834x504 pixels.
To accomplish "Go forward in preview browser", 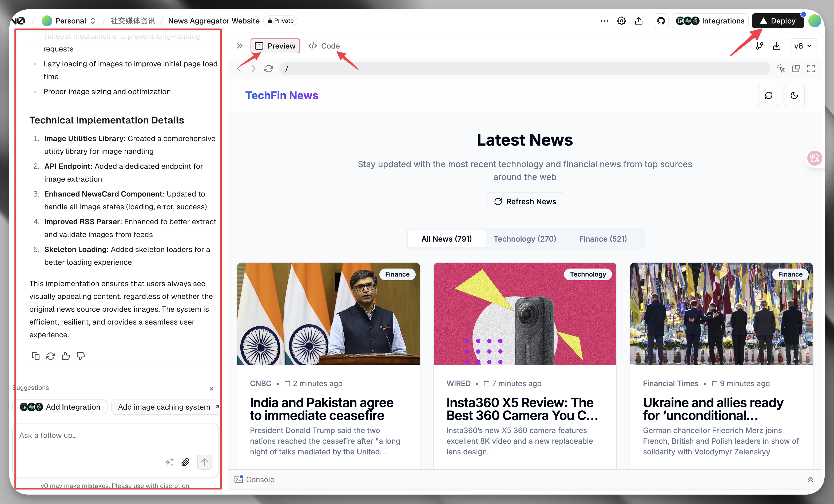I will pos(253,69).
